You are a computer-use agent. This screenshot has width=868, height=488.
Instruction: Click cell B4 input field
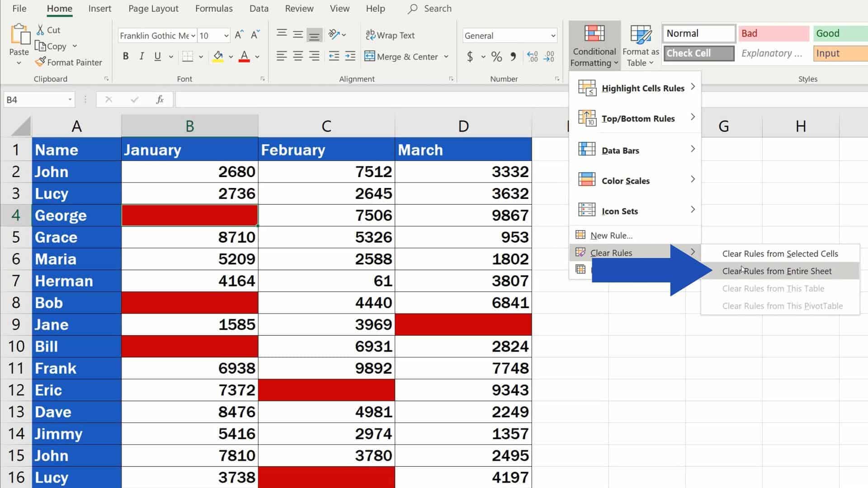[189, 215]
